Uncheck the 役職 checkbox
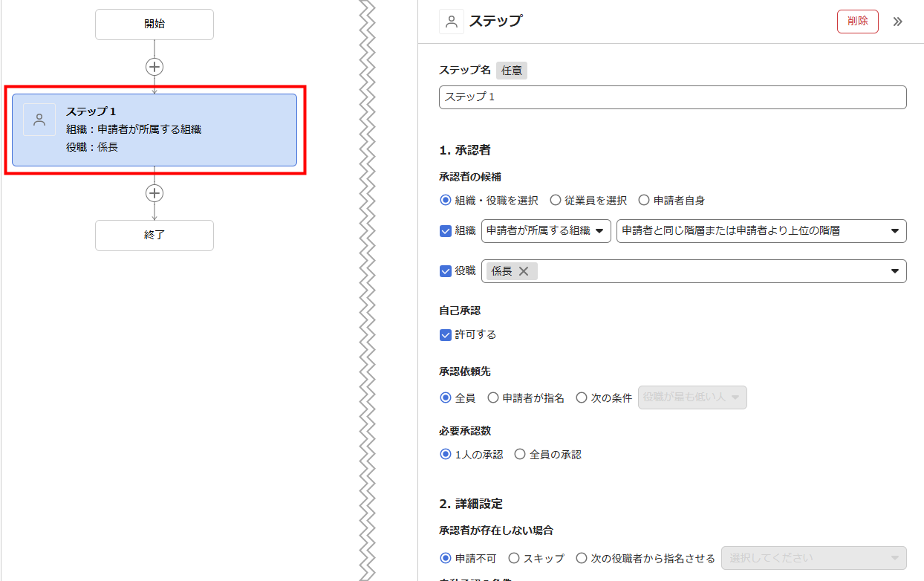This screenshot has width=924, height=581. point(446,271)
